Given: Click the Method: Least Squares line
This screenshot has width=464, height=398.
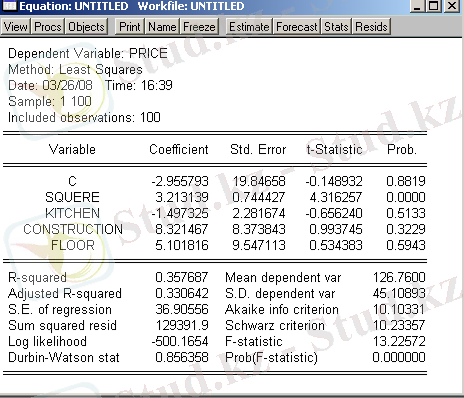Looking at the screenshot, I should coord(75,69).
